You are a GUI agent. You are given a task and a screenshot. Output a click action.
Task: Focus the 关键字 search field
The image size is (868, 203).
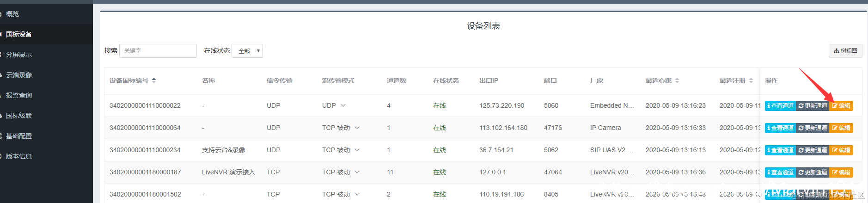click(158, 51)
